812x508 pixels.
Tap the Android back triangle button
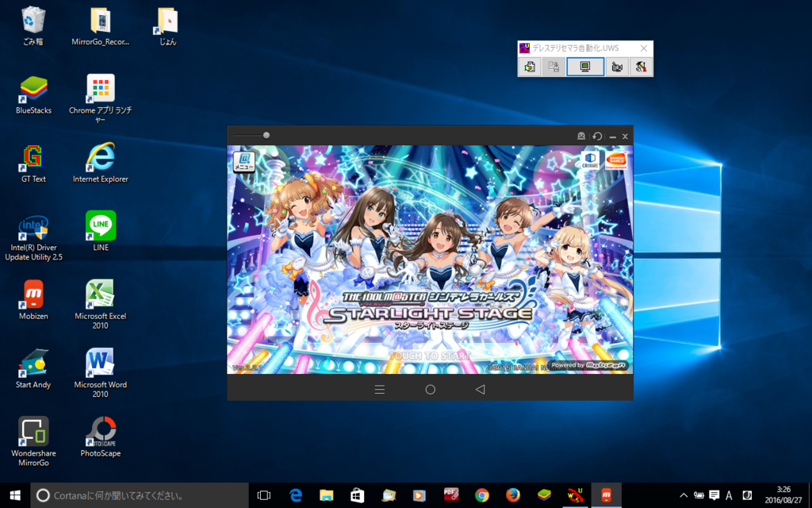[x=480, y=389]
